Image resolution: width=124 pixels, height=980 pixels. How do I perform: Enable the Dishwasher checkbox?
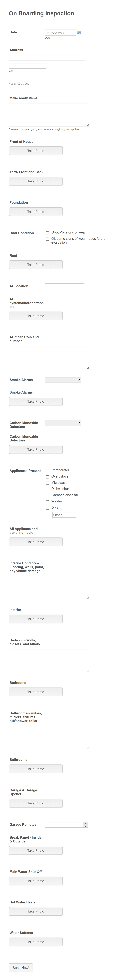[x=47, y=489]
